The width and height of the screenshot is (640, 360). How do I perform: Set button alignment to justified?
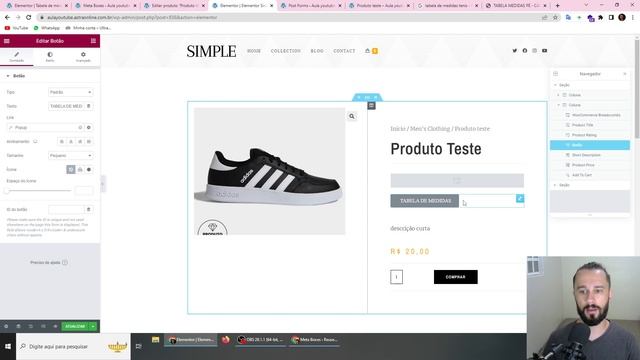click(x=89, y=142)
